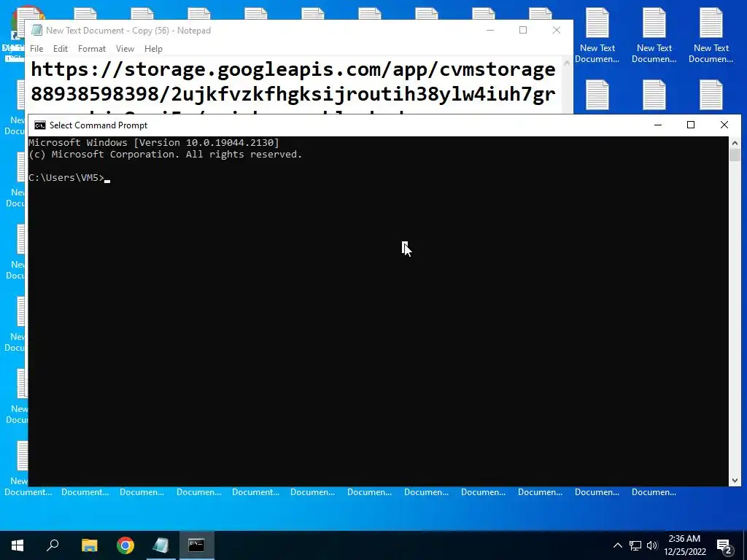Click the Command Prompt scrollbar up arrow

pos(735,142)
